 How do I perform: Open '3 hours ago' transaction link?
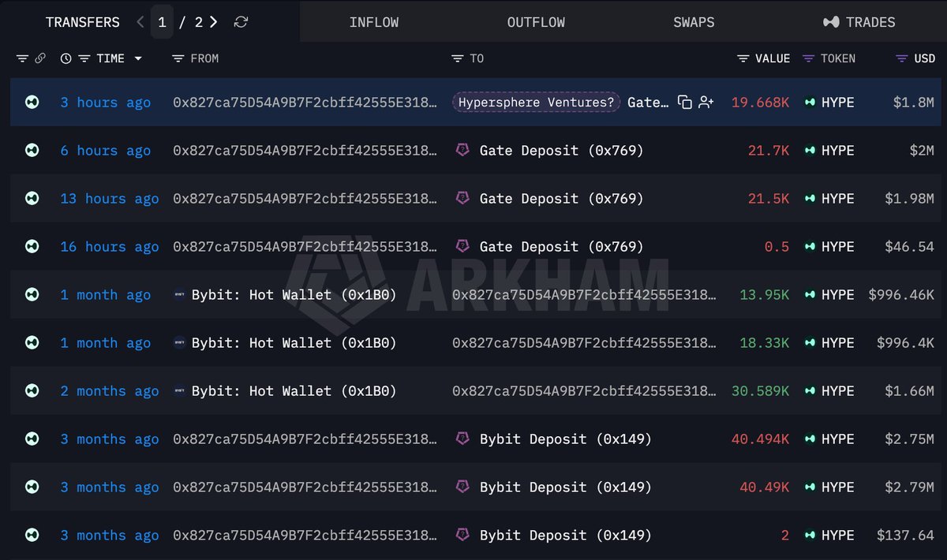coord(106,103)
